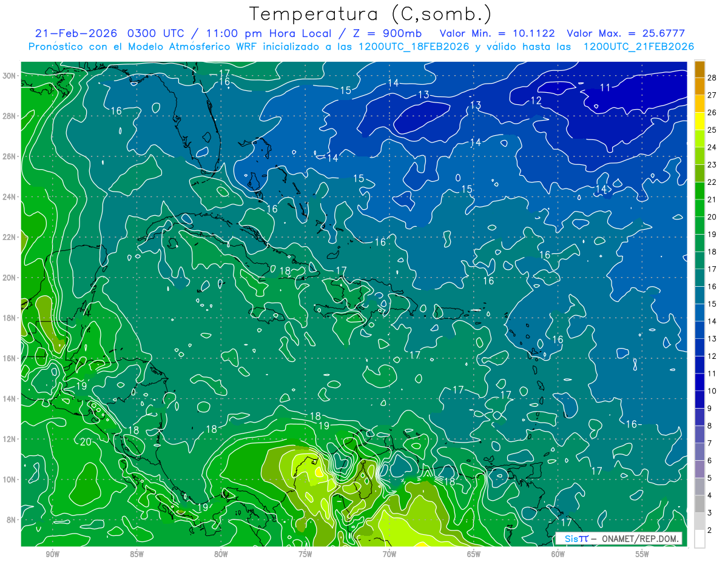This screenshot has height=562, width=728.
Task: Click the "6" value on the color scale
Action: click(x=710, y=461)
